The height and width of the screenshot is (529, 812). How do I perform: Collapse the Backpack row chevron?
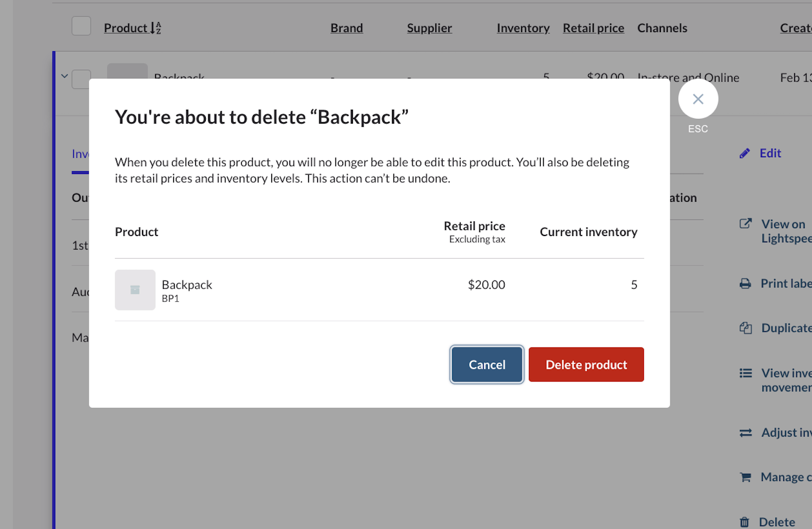[x=64, y=76]
